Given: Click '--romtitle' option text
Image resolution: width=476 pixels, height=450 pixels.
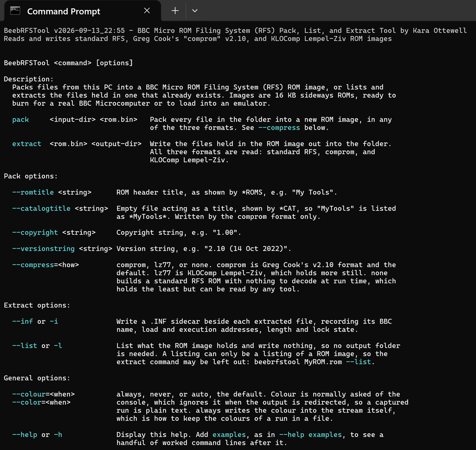Looking at the screenshot, I should pos(33,193).
